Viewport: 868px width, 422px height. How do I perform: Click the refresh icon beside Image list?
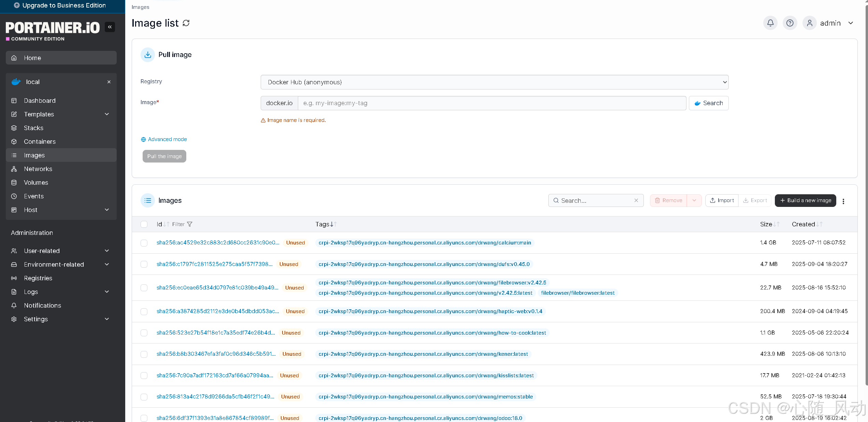[x=186, y=23]
